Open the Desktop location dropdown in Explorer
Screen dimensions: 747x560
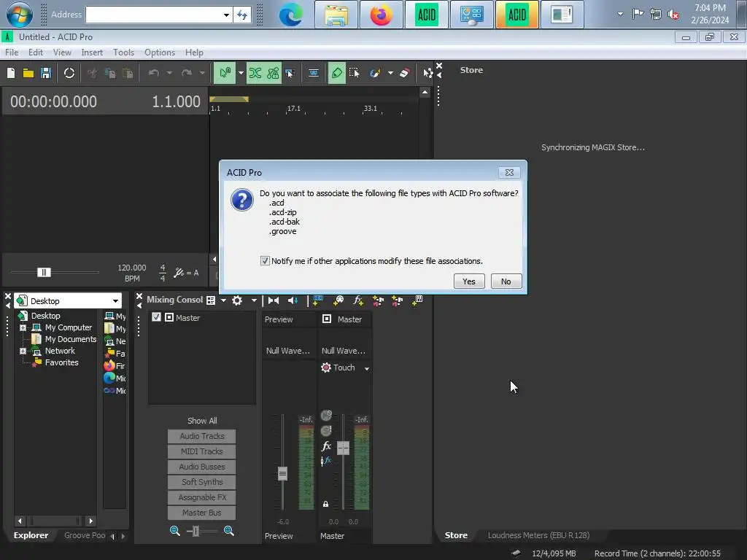coord(115,301)
